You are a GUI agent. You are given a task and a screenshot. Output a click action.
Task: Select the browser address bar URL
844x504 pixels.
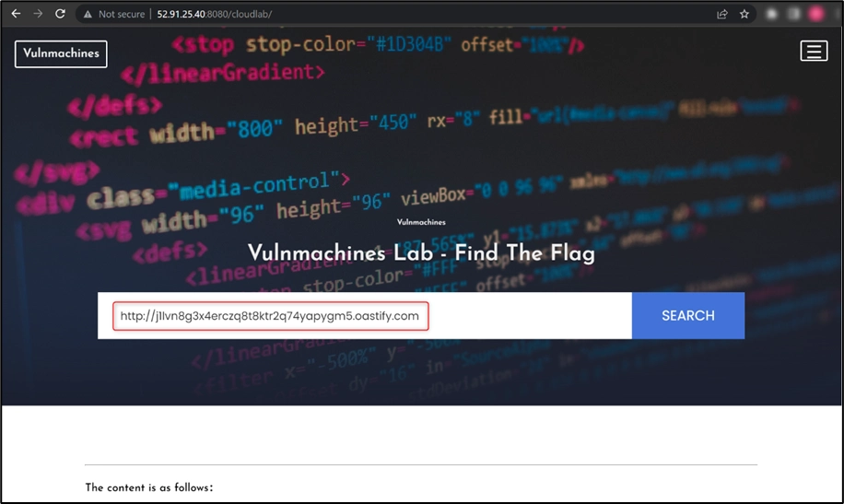point(214,15)
